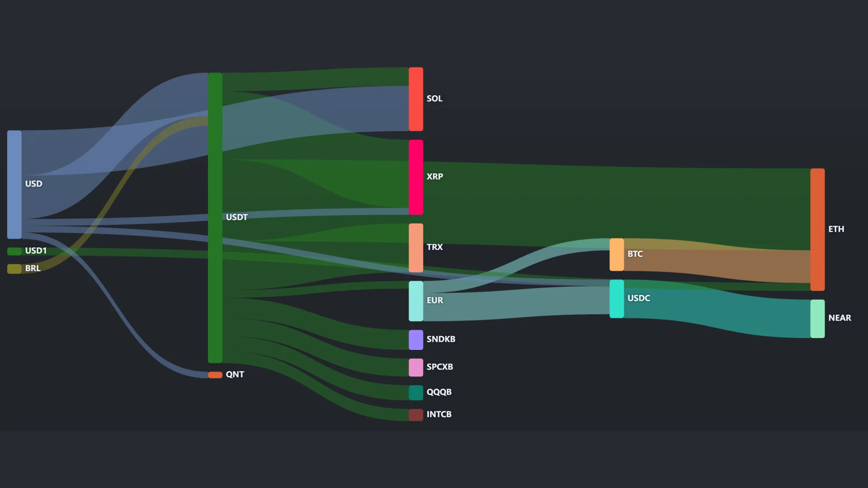Click the blue USD node bar
The height and width of the screenshot is (488, 868).
coord(14,184)
